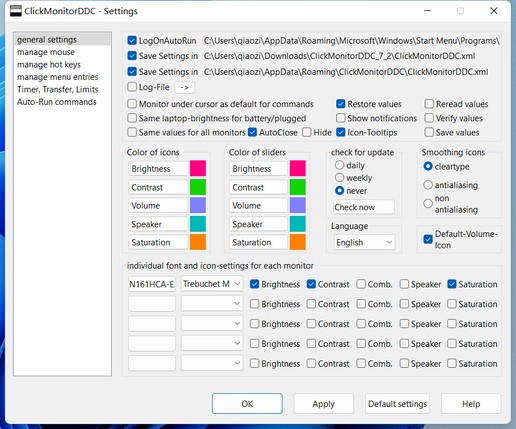
Task: Change the green Contrast icon color swatch
Action: click(198, 187)
